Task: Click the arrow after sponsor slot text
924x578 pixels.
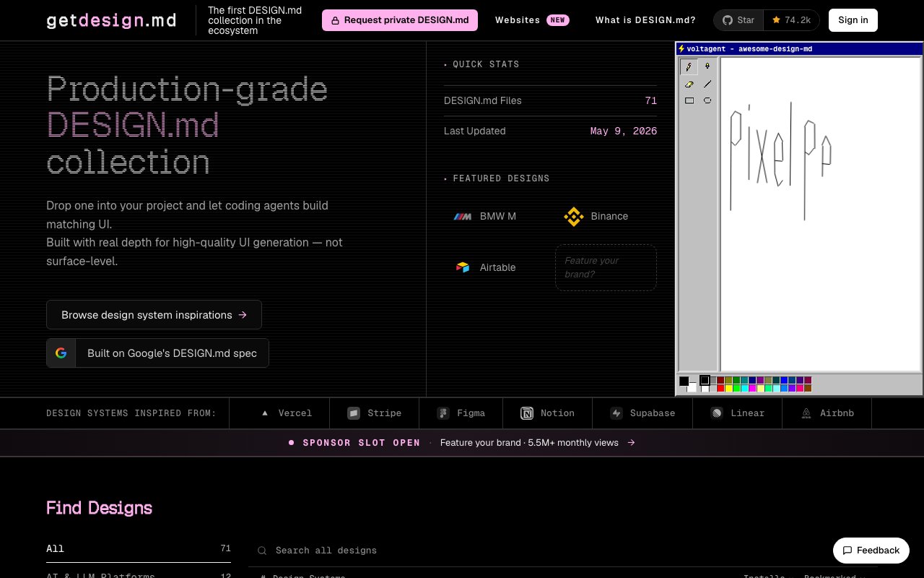Action: pyautogui.click(x=632, y=443)
